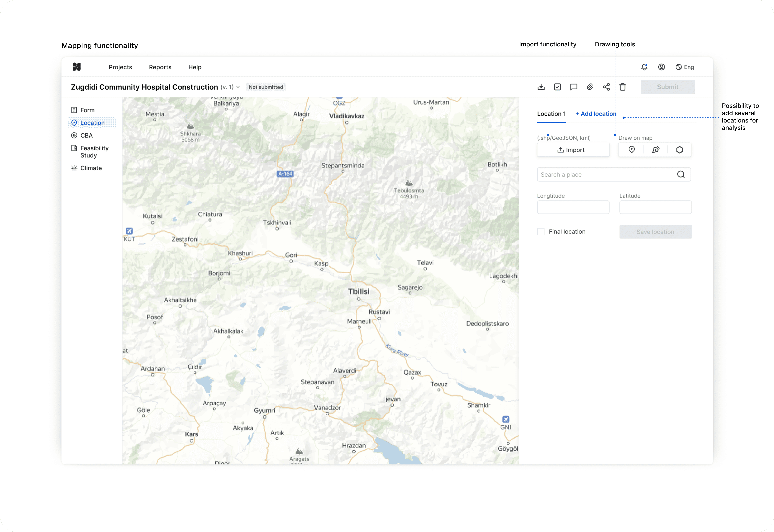Select the polygon drawing tool
Image resolution: width=774 pixels, height=532 pixels.
tap(679, 150)
